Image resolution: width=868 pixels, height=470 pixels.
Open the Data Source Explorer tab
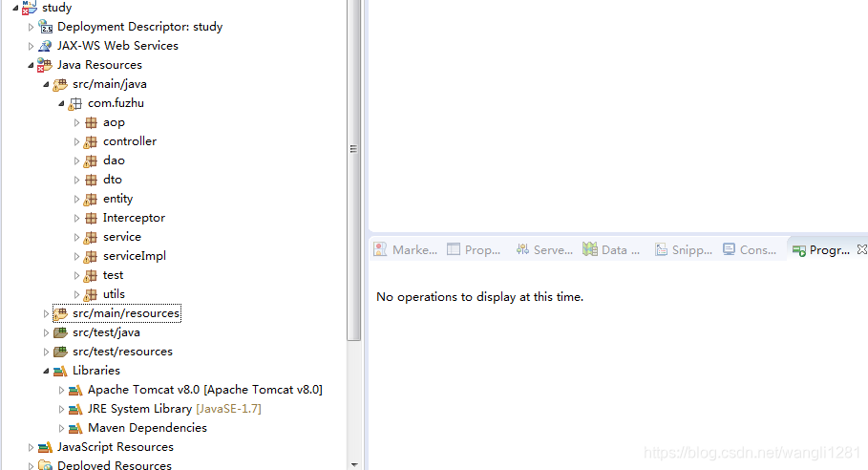coord(612,250)
